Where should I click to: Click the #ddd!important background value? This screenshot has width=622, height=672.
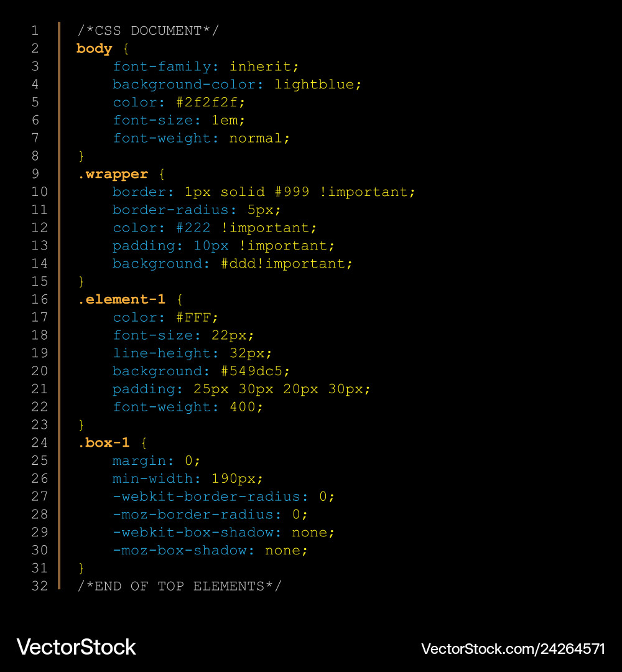286,263
